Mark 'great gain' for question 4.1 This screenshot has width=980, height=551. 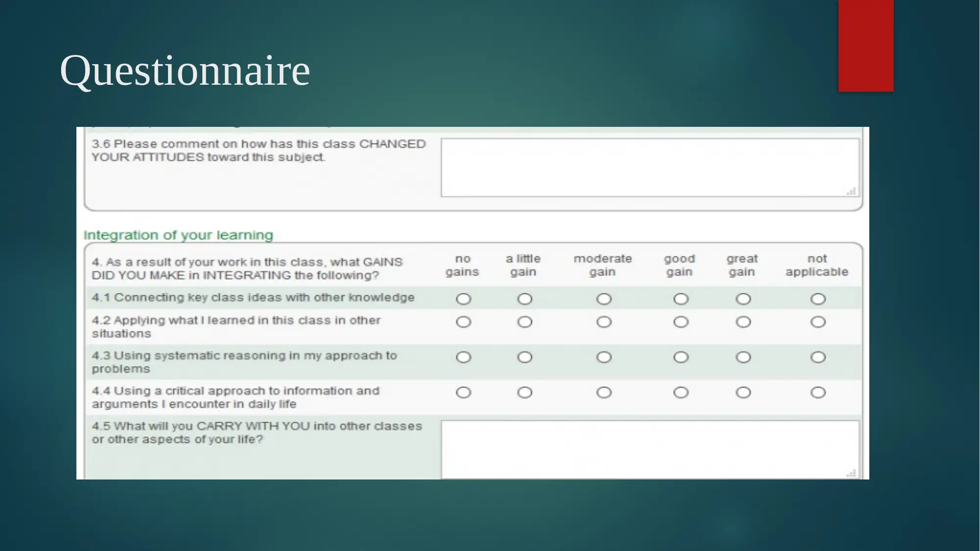[x=743, y=299]
